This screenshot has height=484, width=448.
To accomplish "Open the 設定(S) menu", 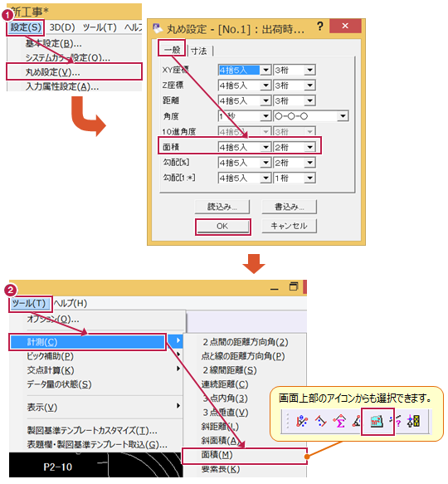I will coord(26,27).
